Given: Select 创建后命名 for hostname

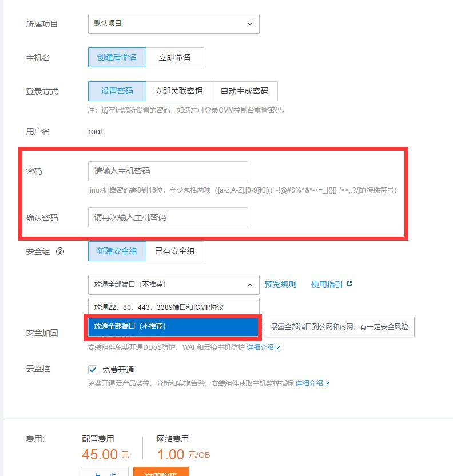Looking at the screenshot, I should coord(117,57).
